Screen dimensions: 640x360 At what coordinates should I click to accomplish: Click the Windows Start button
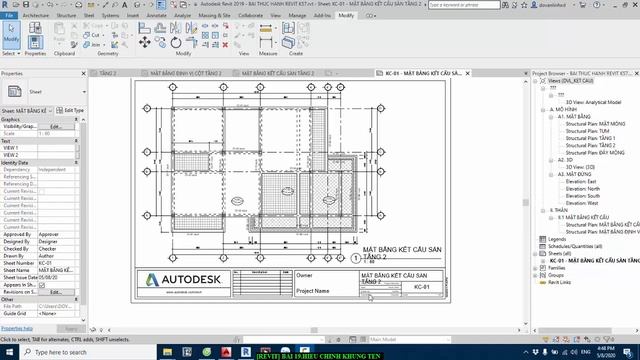[x=9, y=352]
